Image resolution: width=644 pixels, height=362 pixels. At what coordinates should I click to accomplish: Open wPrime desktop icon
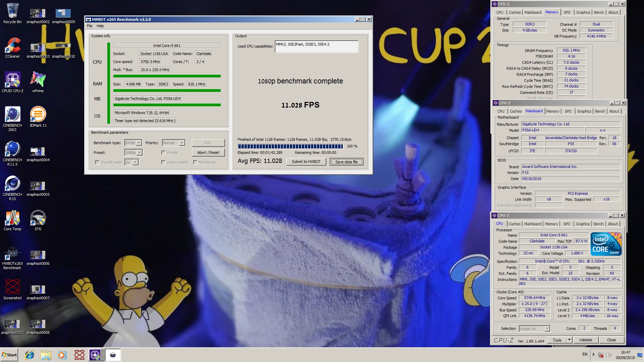click(x=38, y=82)
